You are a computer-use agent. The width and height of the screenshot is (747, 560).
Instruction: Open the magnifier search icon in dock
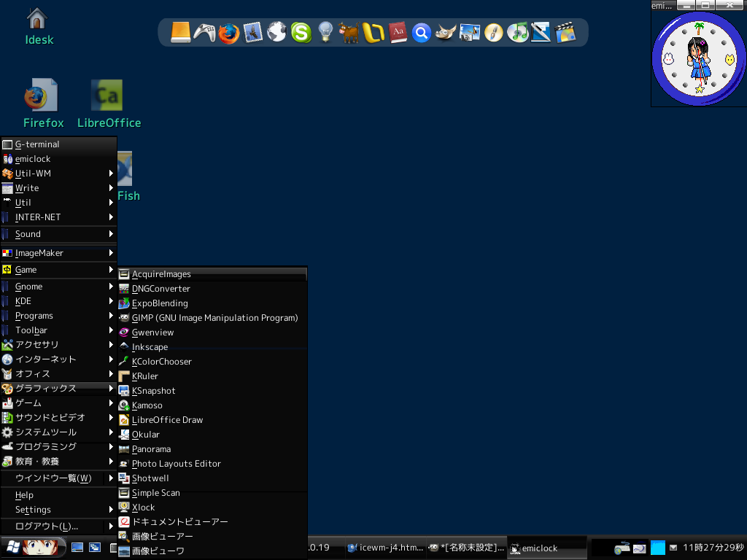[x=421, y=33]
